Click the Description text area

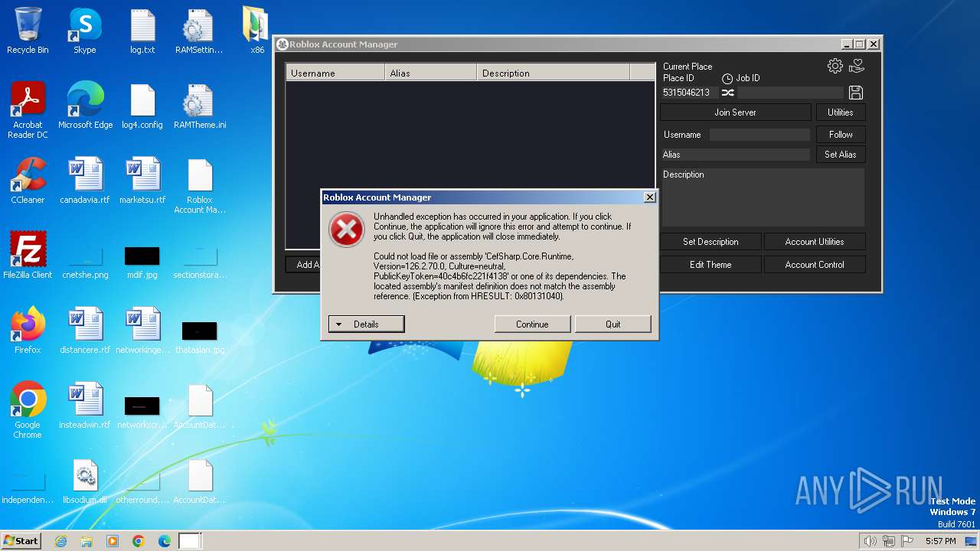763,197
